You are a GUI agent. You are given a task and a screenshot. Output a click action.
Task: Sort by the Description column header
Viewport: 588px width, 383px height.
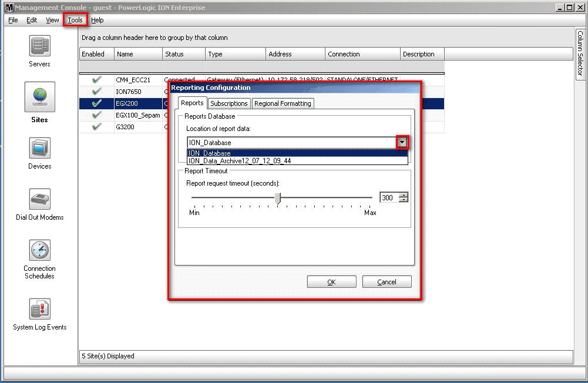[422, 54]
